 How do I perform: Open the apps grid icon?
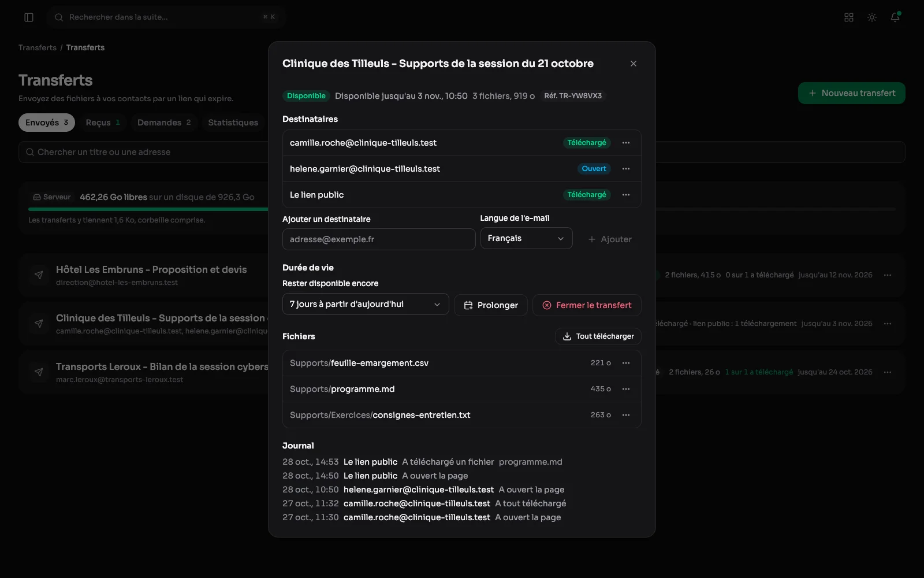coord(849,17)
